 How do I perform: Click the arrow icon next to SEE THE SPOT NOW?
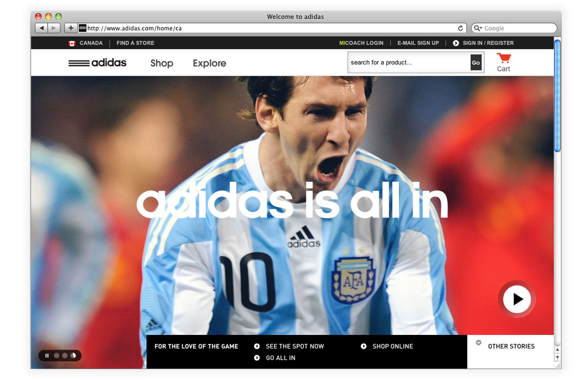257,346
